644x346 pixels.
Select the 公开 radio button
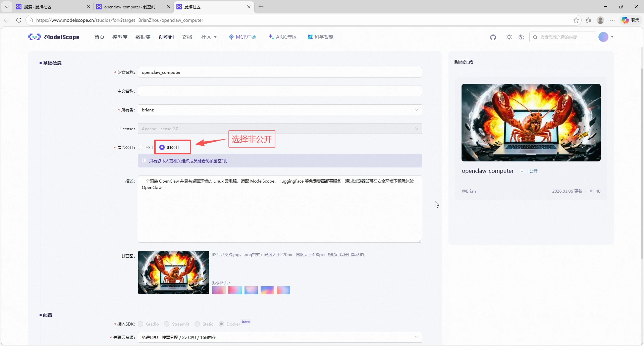(x=141, y=147)
